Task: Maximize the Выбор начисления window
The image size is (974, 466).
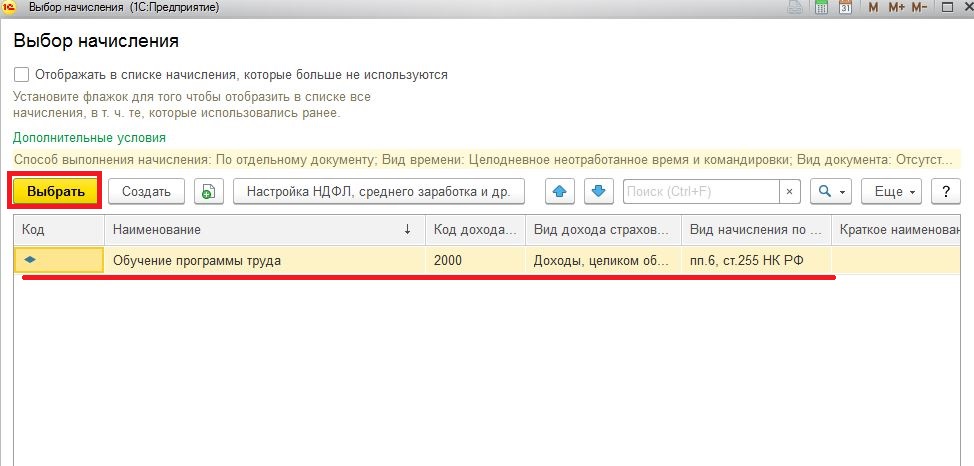Action: tap(947, 7)
